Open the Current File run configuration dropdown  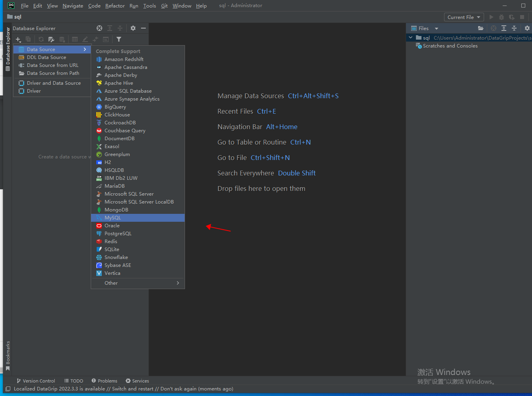464,17
